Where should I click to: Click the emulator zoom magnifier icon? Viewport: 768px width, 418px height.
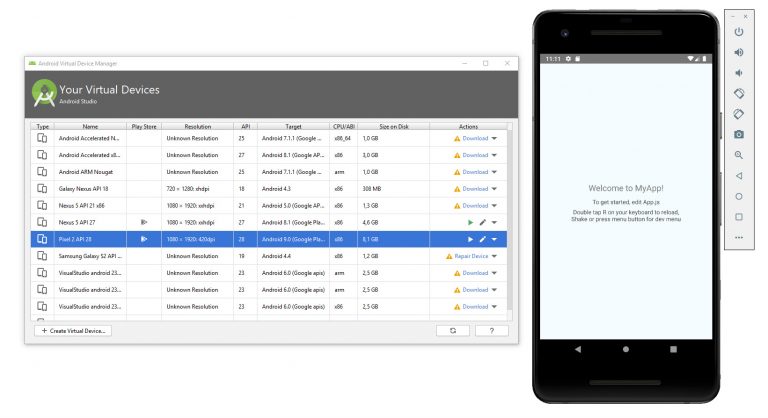pos(739,155)
